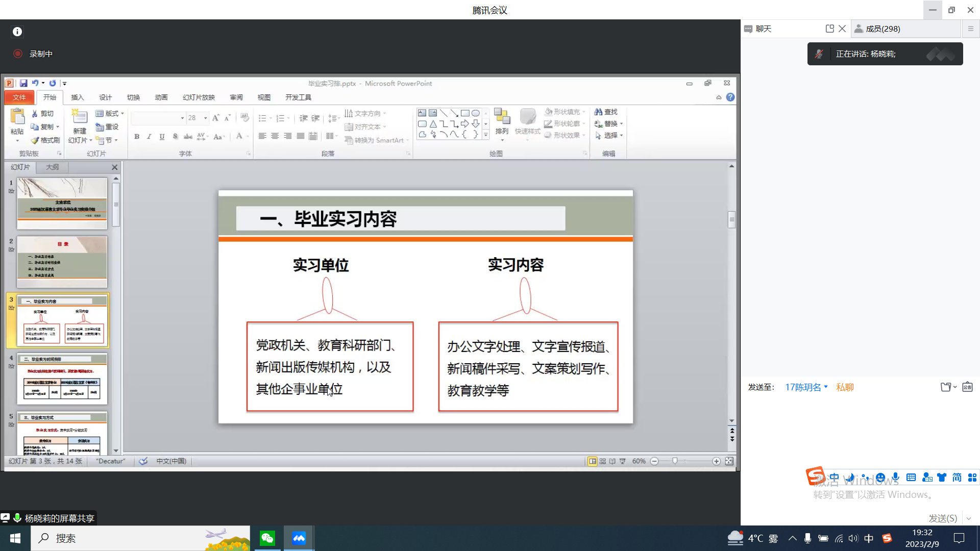Click the Cut (剪切) scissors button
The width and height of the screenshot is (980, 551).
[x=42, y=113]
